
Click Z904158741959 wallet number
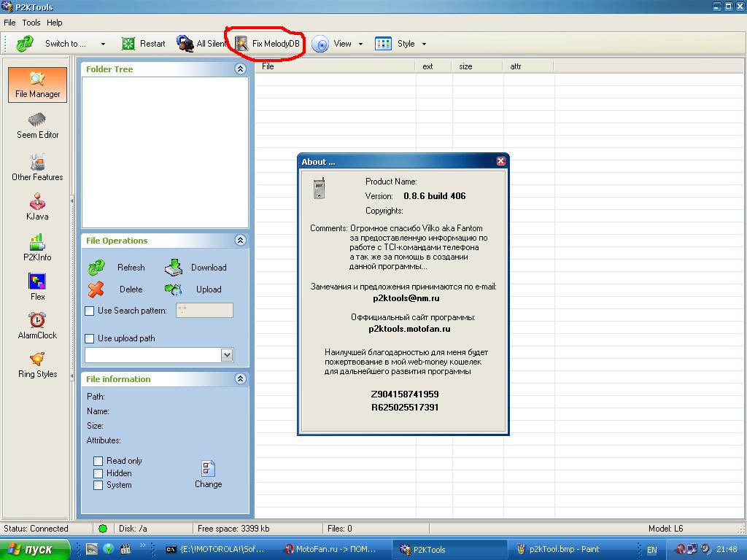click(404, 394)
